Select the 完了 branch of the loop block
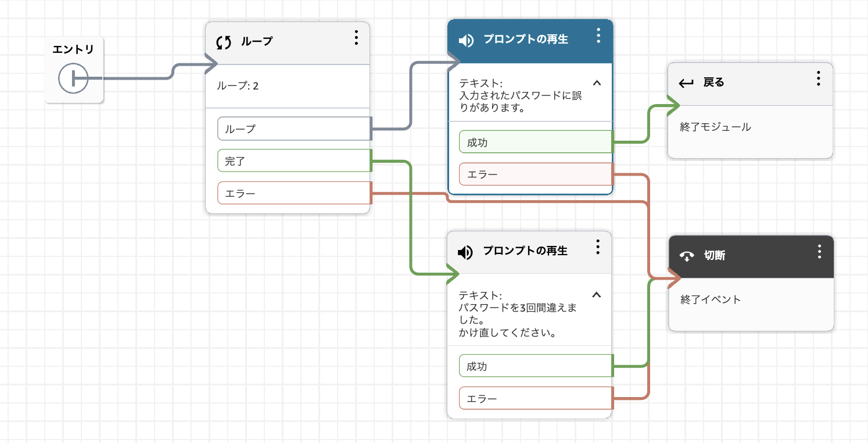 tap(295, 161)
